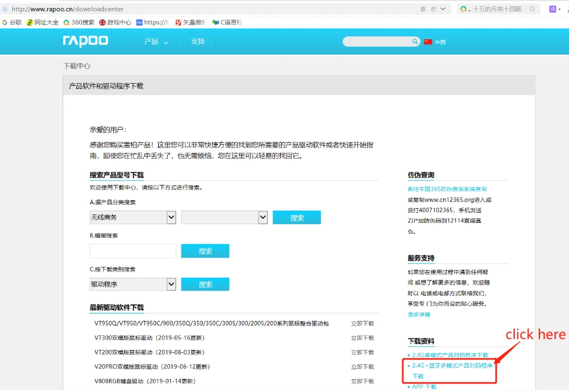This screenshot has height=392, width=569.
Task: Click the 下载中心 breadcrumb text
Action: tap(77, 65)
